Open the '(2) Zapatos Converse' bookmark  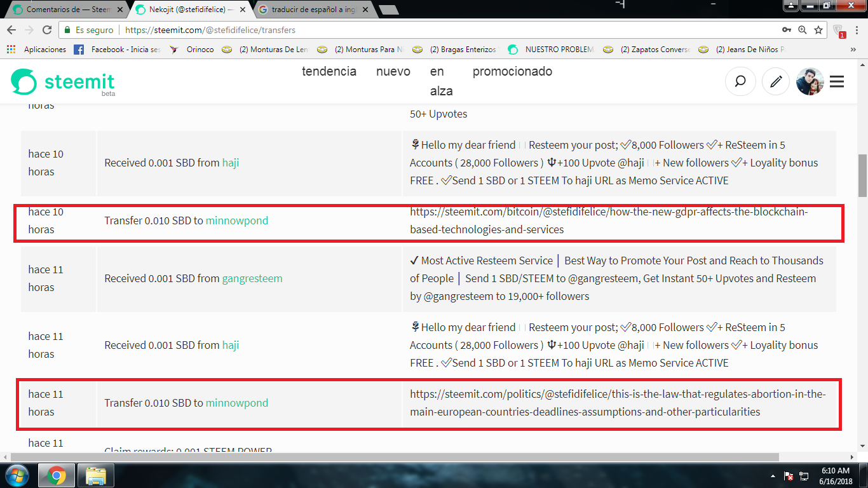click(647, 50)
